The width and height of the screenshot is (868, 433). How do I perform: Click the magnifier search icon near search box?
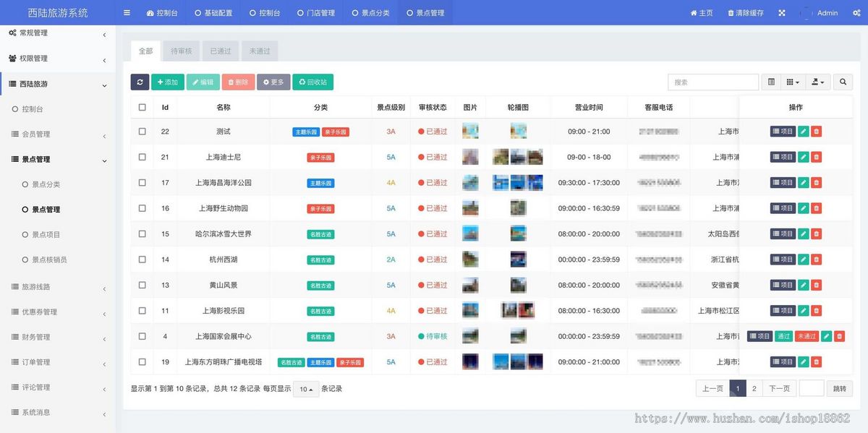tap(843, 82)
